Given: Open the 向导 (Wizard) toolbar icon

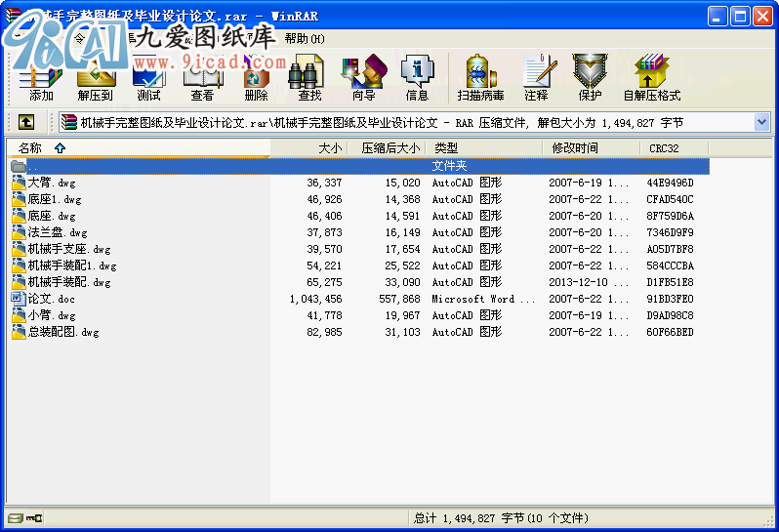Looking at the screenshot, I should (363, 78).
